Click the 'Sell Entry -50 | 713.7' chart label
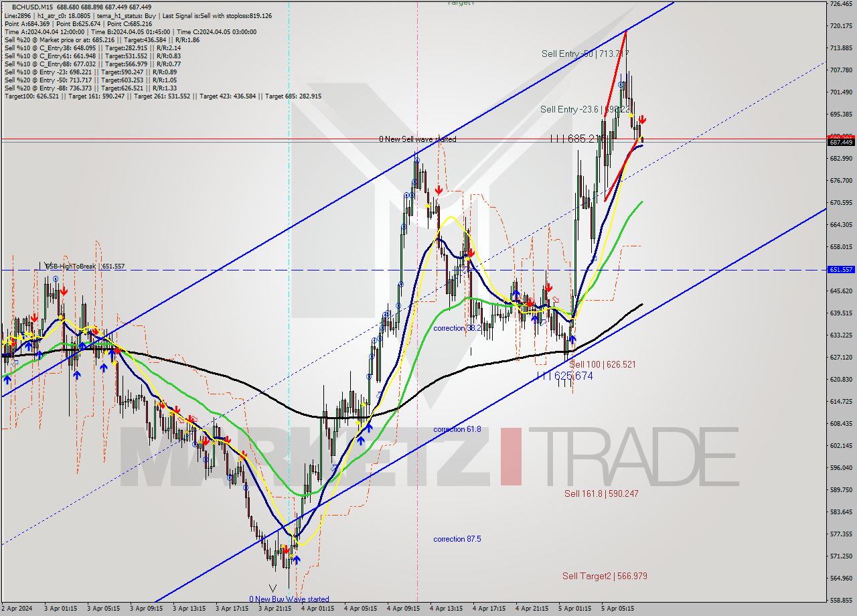857x616 pixels. pyautogui.click(x=585, y=54)
